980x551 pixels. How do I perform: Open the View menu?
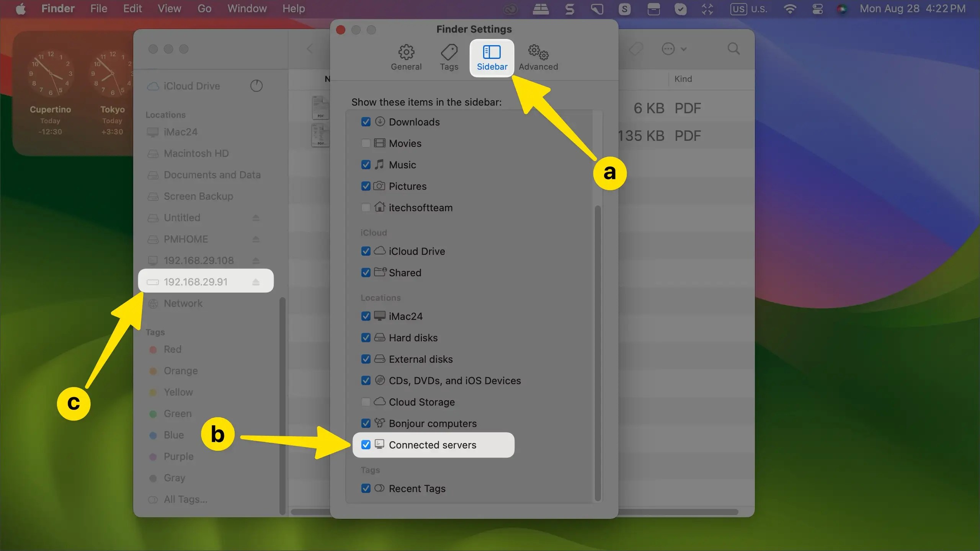[x=169, y=8]
